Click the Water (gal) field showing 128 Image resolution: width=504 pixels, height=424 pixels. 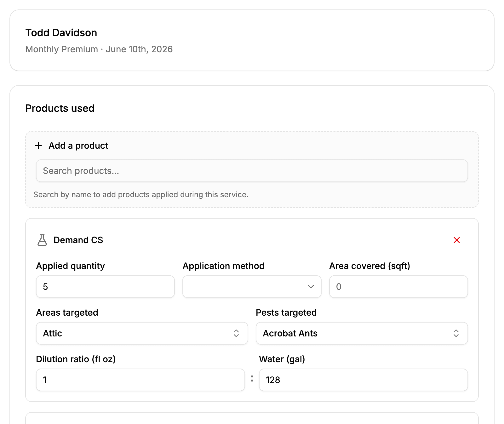coord(364,380)
